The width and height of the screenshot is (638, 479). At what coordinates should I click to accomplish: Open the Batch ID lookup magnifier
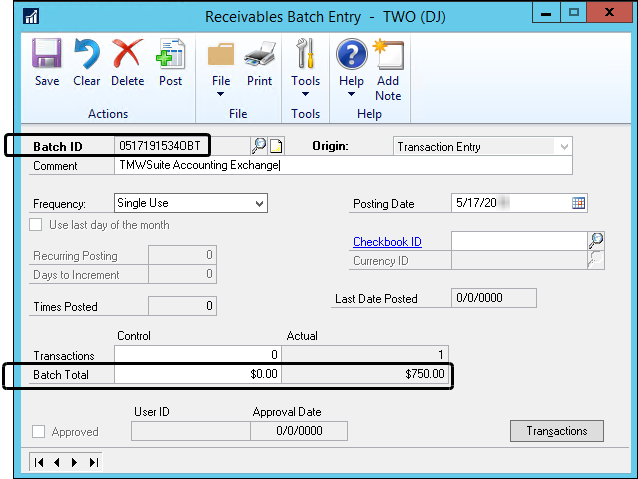coord(231,146)
